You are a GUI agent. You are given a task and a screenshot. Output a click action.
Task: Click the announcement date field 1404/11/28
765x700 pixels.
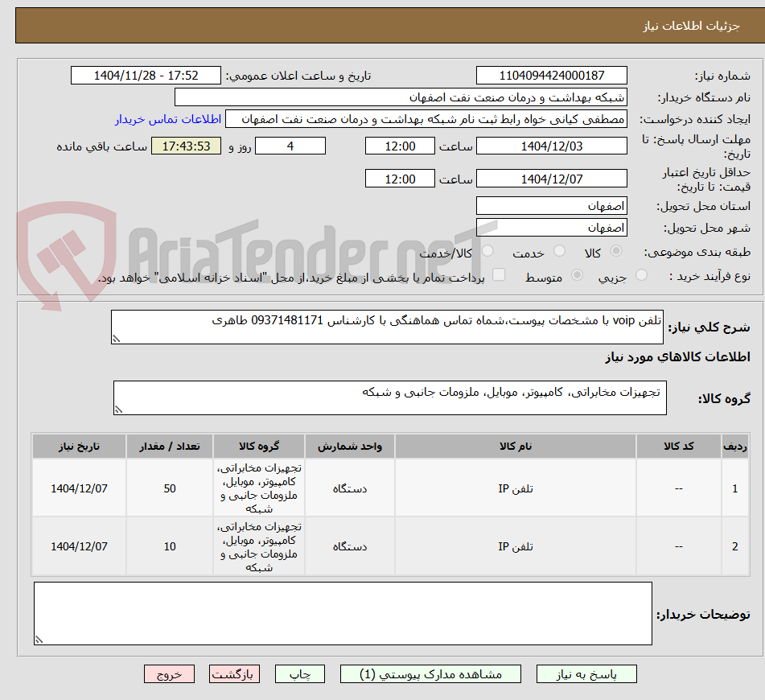[x=146, y=76]
